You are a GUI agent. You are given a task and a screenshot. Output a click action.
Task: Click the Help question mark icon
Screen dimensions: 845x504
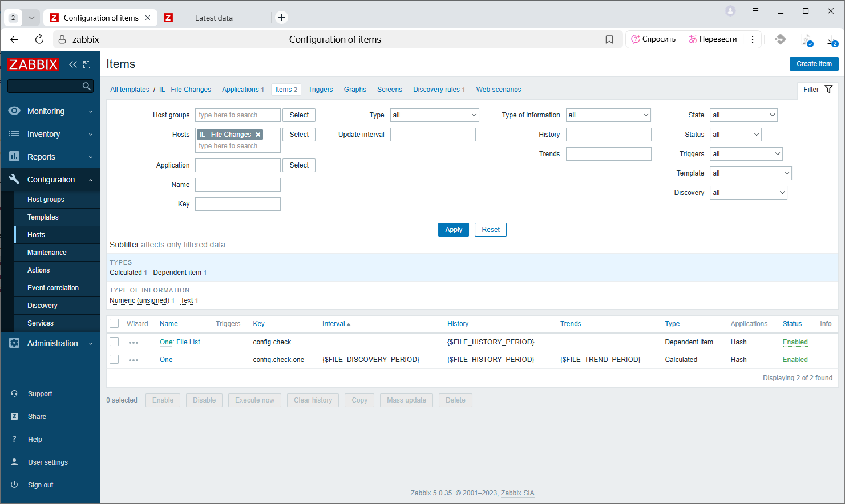(x=14, y=439)
